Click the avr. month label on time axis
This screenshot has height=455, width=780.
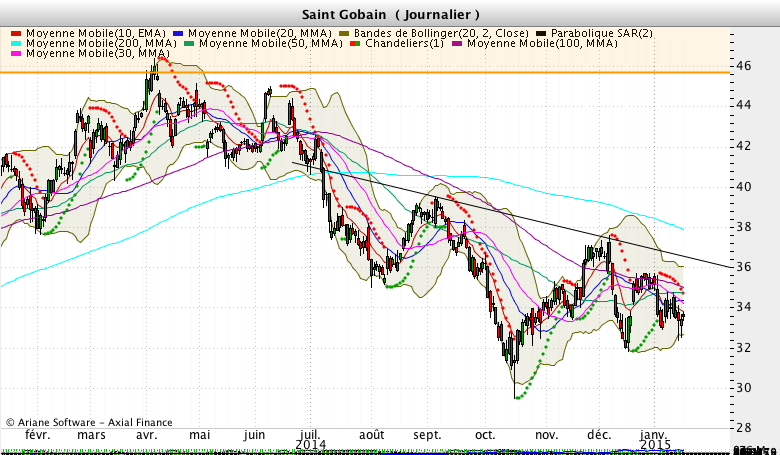[x=146, y=435]
